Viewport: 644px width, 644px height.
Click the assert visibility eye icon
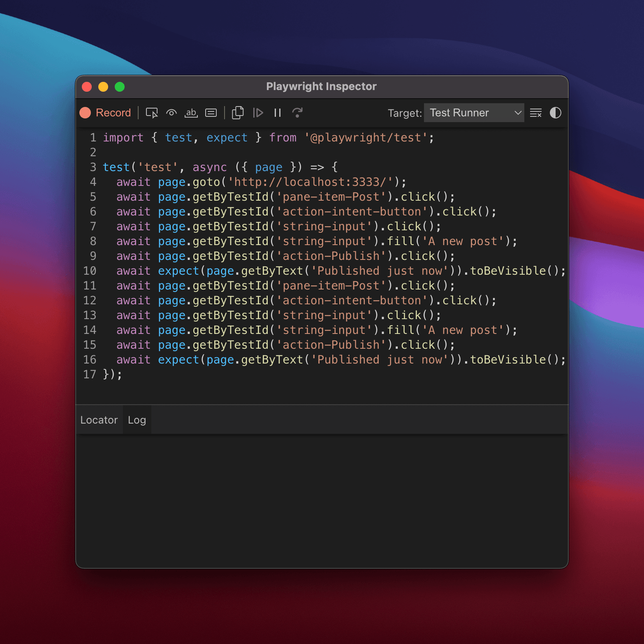coord(171,113)
